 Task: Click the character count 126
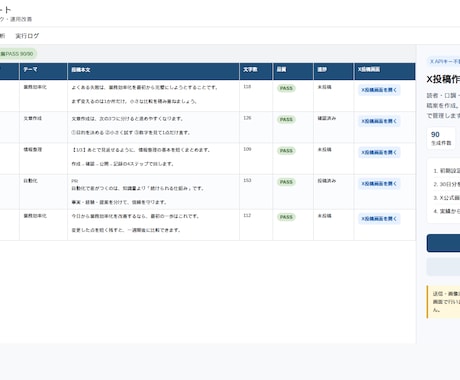pyautogui.click(x=247, y=118)
